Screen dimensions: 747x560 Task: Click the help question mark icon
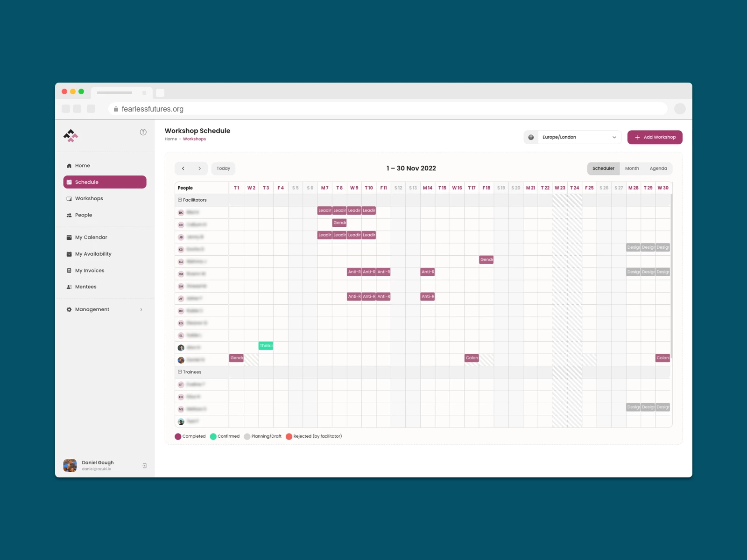pos(143,132)
